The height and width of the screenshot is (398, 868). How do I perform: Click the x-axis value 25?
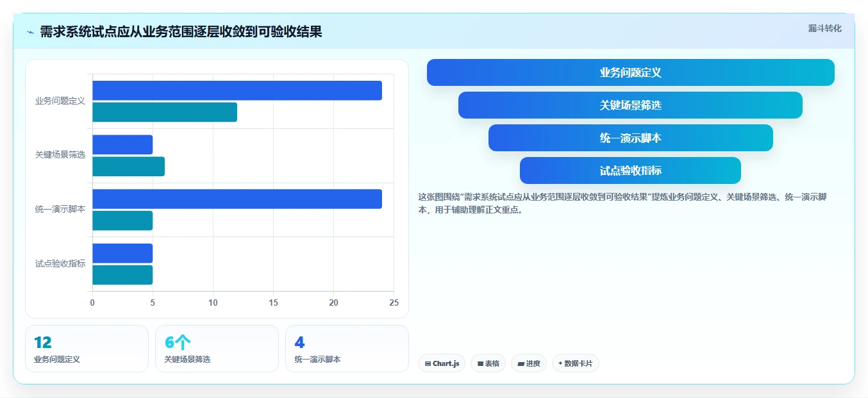click(x=394, y=303)
